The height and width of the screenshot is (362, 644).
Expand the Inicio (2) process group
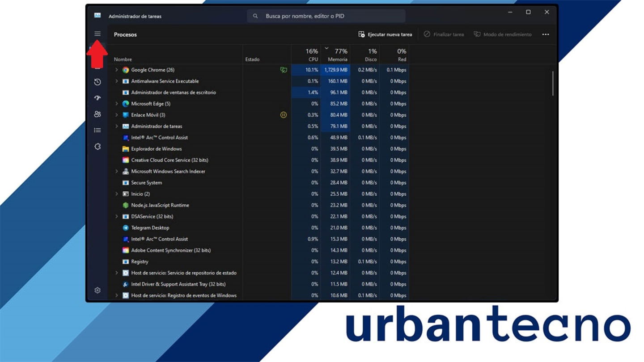tap(116, 194)
